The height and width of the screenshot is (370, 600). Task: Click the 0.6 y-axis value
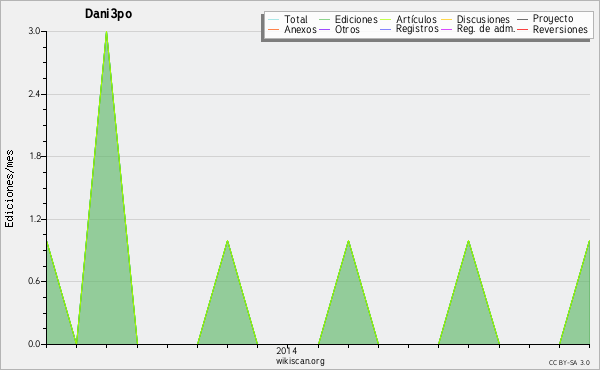click(34, 281)
